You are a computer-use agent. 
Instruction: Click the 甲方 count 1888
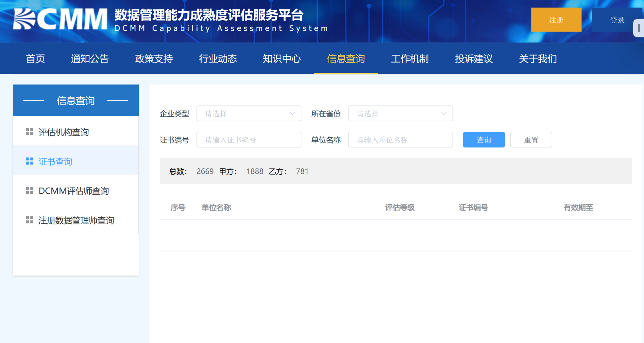(255, 171)
